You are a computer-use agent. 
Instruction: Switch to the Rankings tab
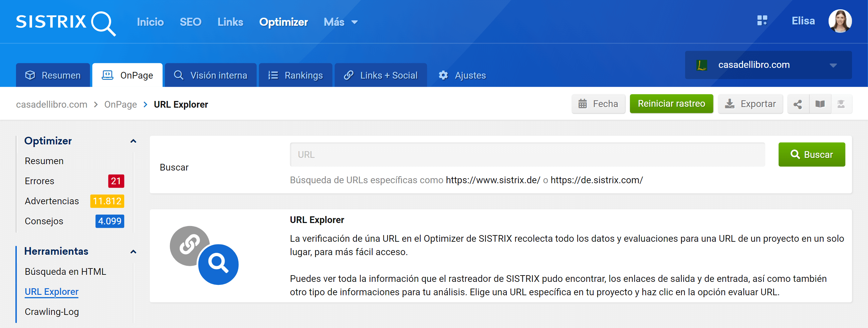(295, 75)
